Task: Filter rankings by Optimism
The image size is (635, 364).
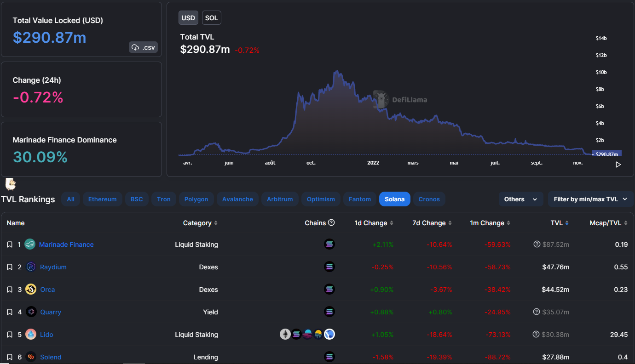Action: [x=321, y=199]
